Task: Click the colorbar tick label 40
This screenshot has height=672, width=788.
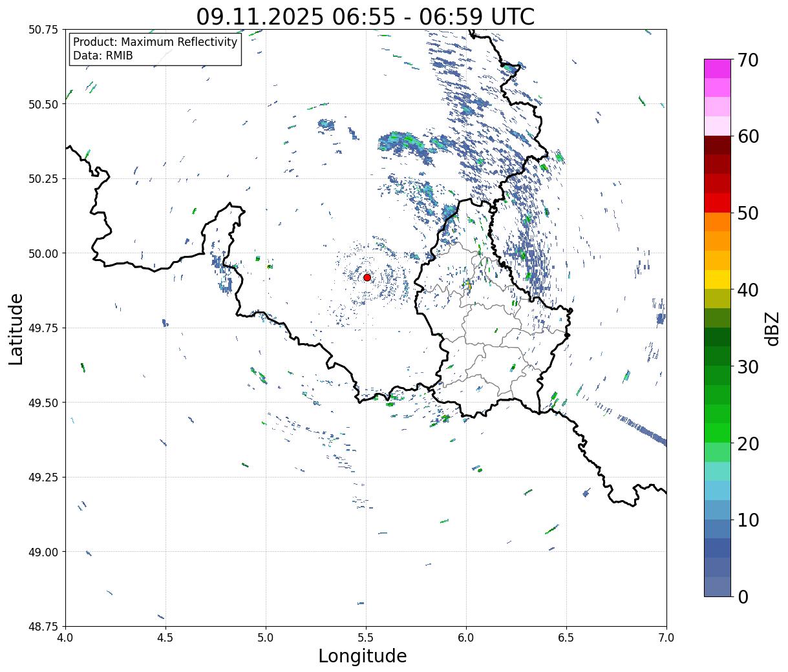Action: click(x=748, y=289)
